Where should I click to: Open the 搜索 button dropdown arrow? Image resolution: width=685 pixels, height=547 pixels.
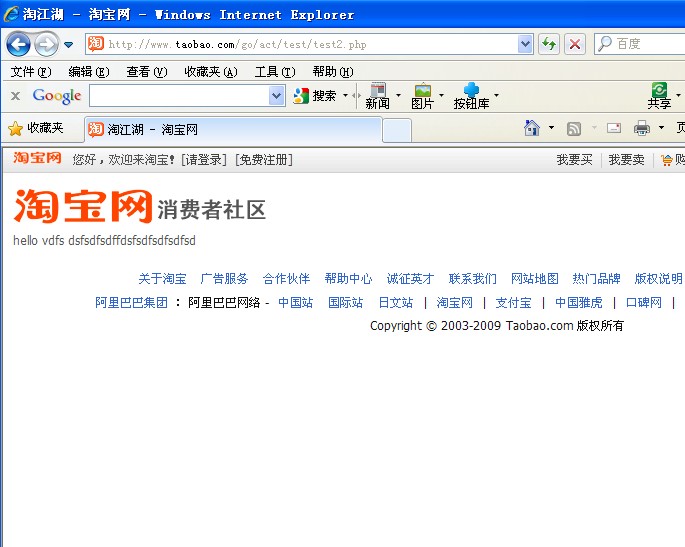pos(345,95)
